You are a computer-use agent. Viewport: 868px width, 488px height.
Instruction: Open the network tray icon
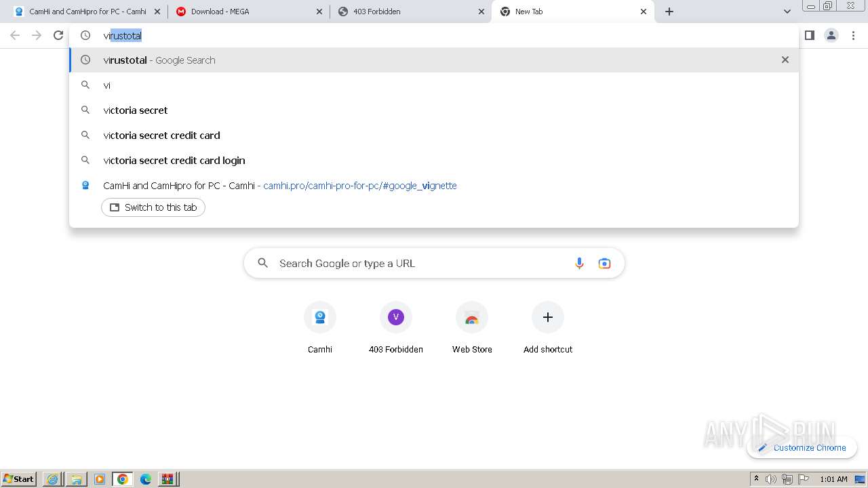787,479
